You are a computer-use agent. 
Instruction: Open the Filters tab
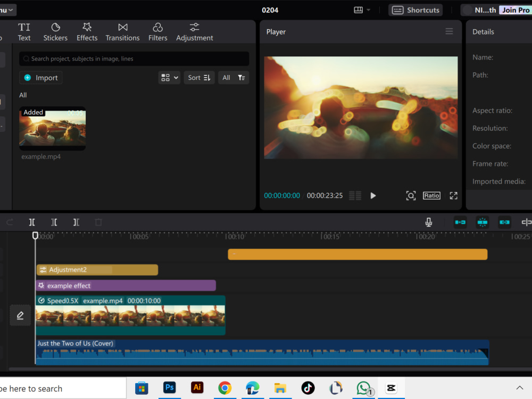coord(158,32)
